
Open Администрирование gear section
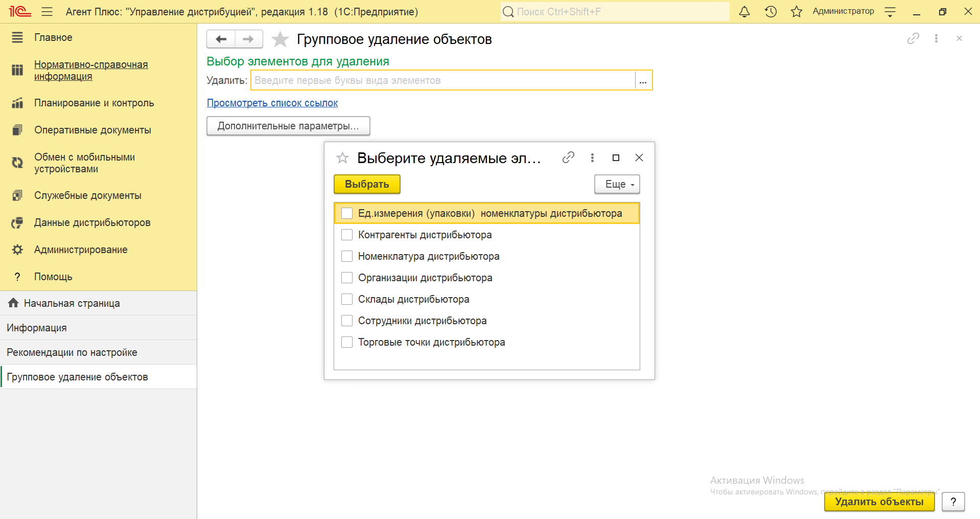[x=81, y=250]
